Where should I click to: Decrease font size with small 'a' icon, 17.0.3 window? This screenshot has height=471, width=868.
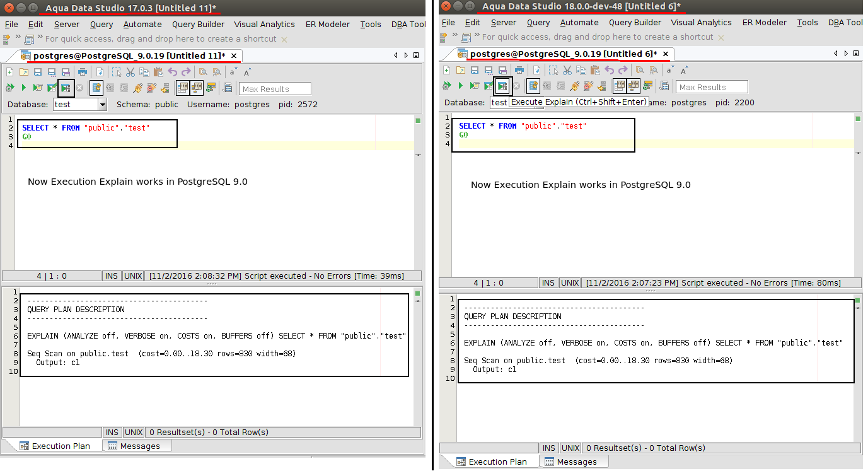[x=233, y=72]
